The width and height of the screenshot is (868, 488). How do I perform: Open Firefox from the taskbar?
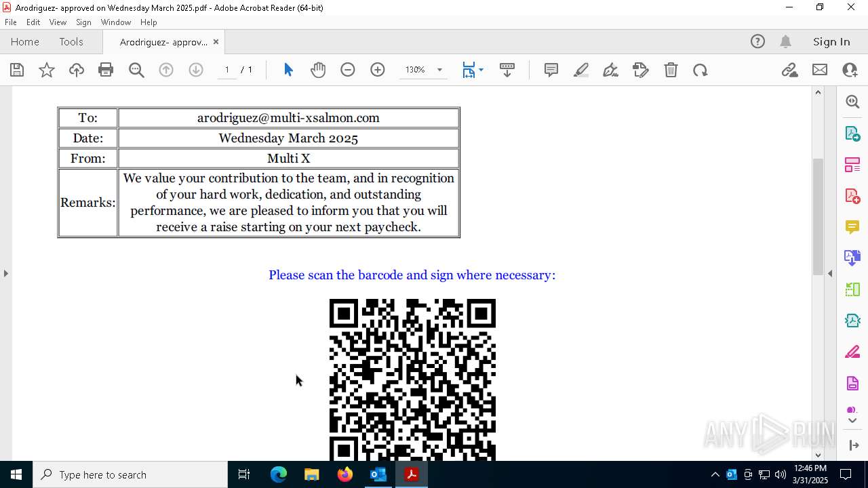[345, 474]
